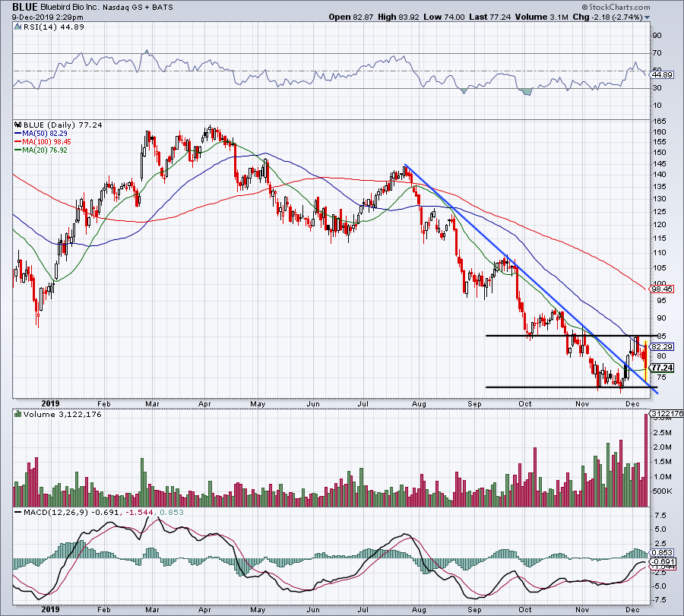Click the green 0.853 histogram value in MACD legend
This screenshot has width=684, height=616.
tap(172, 512)
